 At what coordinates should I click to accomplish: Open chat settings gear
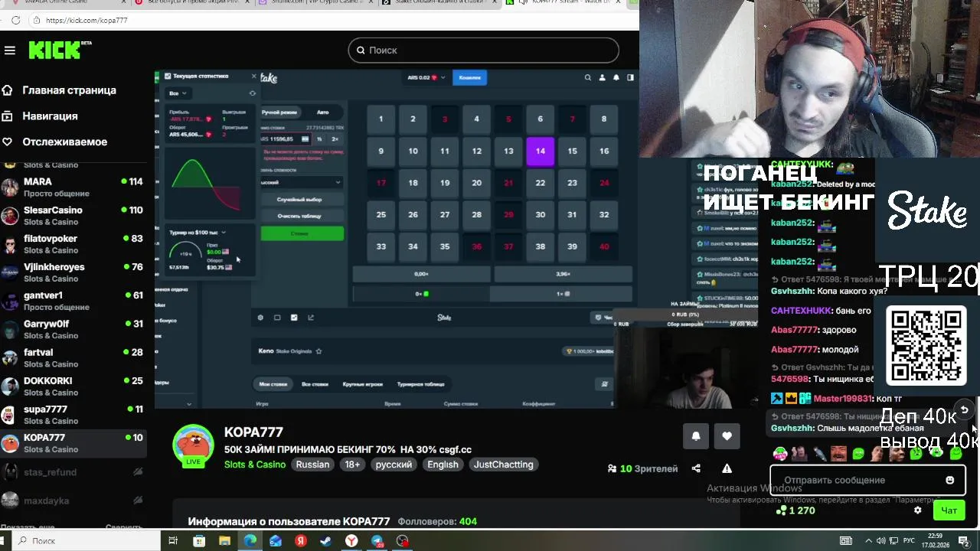click(x=917, y=510)
